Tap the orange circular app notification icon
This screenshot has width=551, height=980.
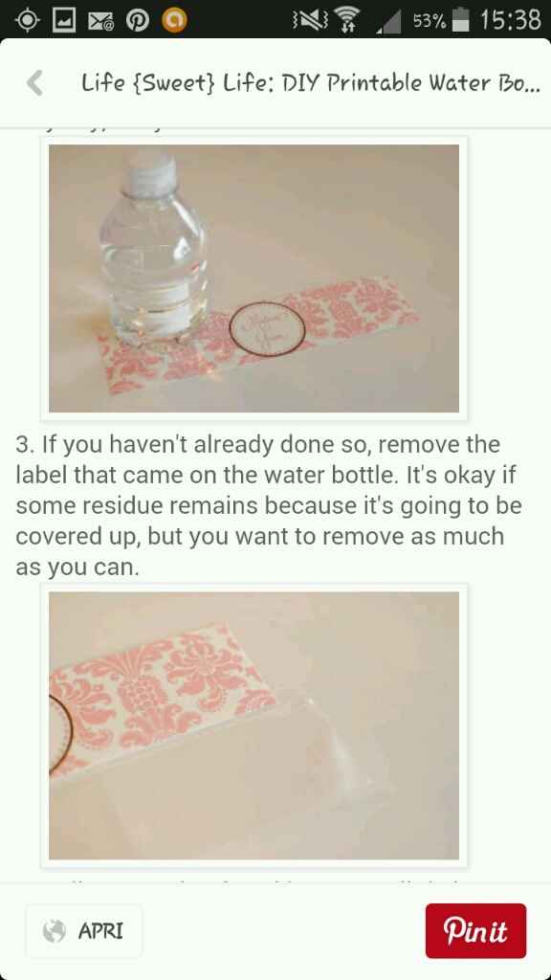click(174, 21)
